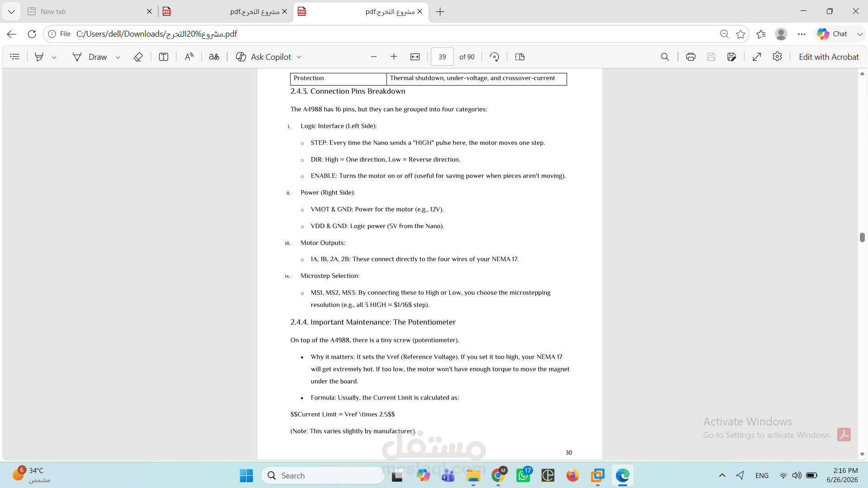This screenshot has width=868, height=488.
Task: Click the page number field showing 39
Action: tap(442, 57)
